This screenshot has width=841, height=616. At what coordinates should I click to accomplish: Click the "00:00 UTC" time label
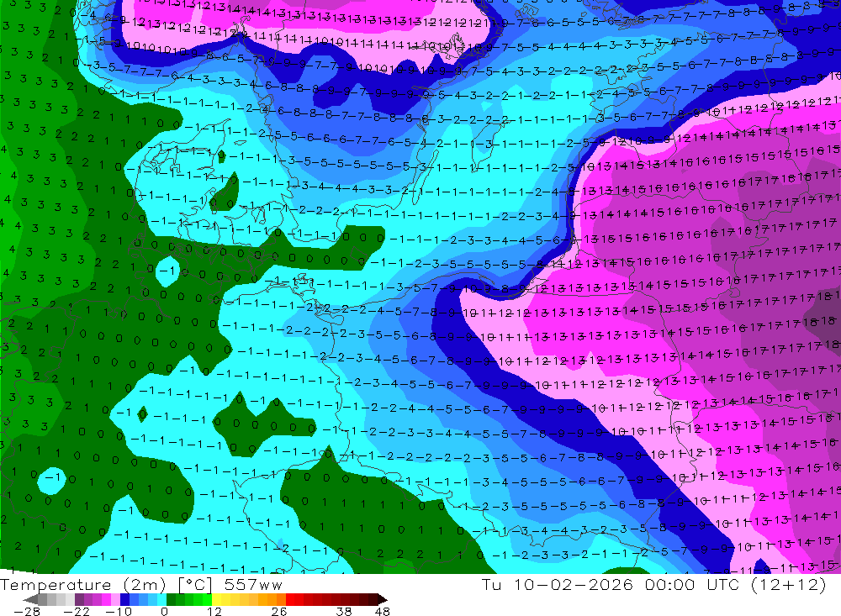[x=692, y=584]
